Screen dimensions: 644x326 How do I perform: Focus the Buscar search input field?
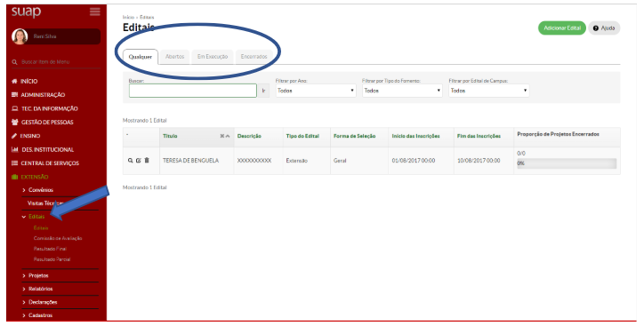193,91
